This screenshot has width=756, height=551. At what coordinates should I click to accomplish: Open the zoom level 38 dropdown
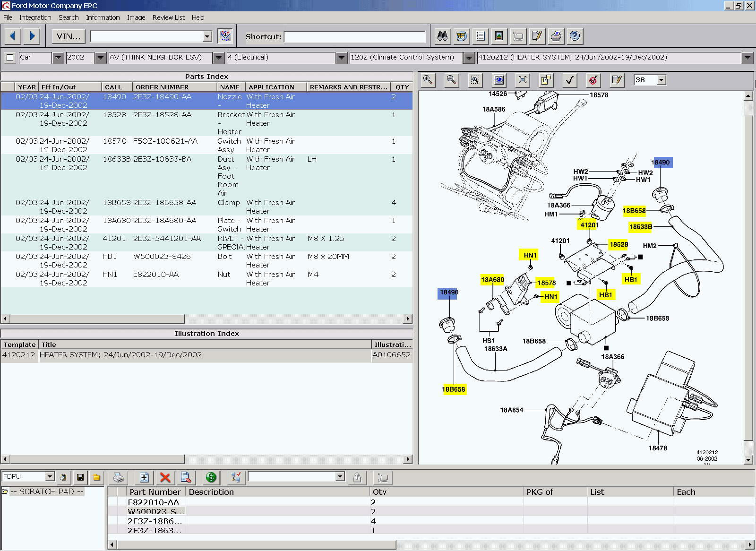[x=661, y=80]
